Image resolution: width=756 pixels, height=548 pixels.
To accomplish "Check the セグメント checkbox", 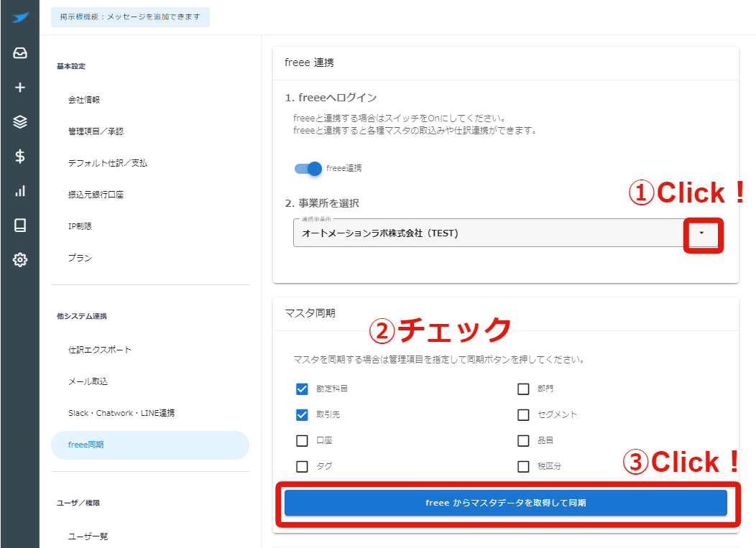I will 523,414.
